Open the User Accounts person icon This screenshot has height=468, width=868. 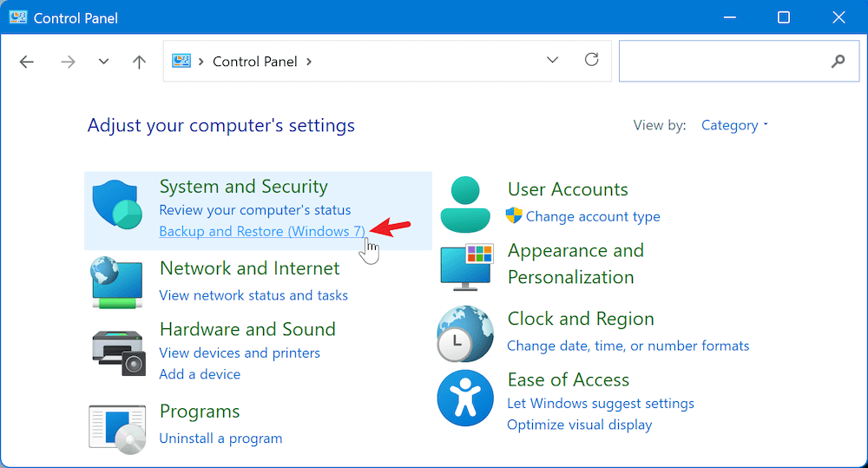[x=465, y=204]
